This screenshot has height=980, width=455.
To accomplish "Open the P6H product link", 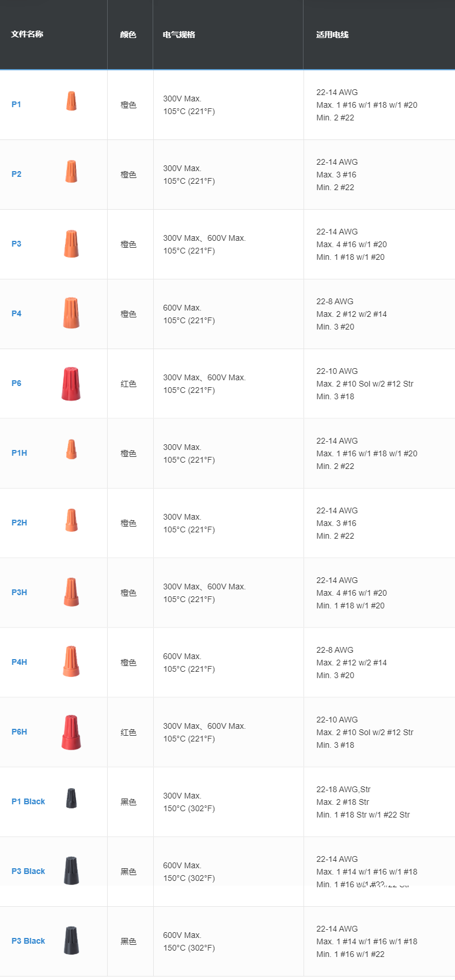I will click(19, 732).
